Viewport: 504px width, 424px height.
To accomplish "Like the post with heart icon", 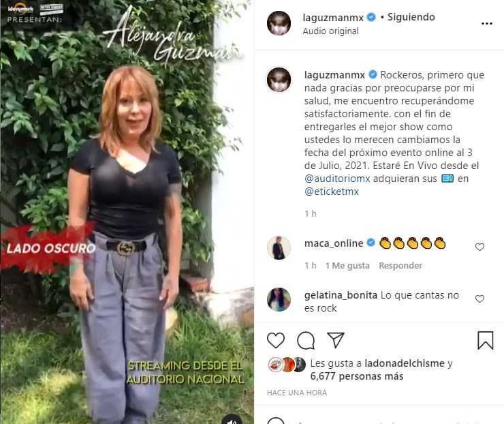I will (276, 340).
